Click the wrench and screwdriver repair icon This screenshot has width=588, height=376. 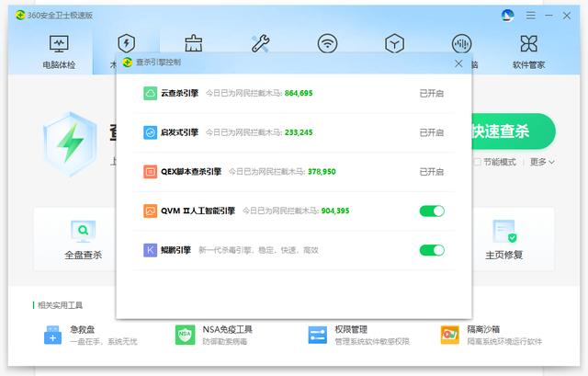(260, 43)
